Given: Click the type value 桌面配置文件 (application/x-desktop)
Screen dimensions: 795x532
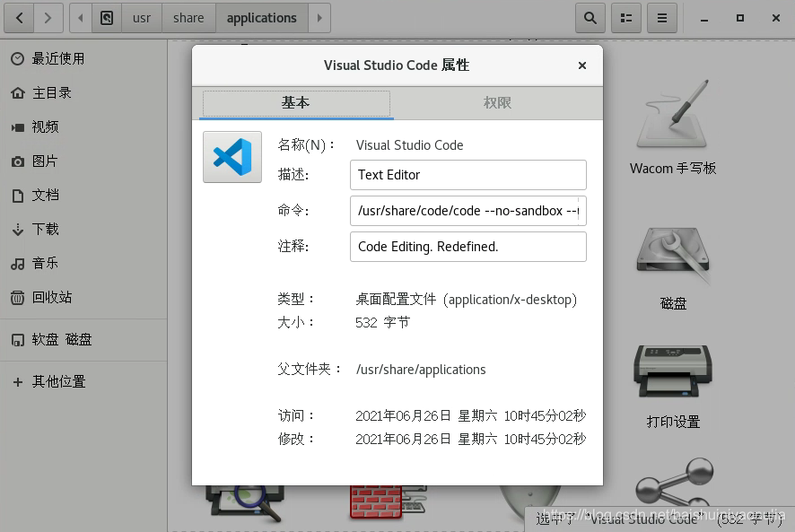Looking at the screenshot, I should coord(466,300).
